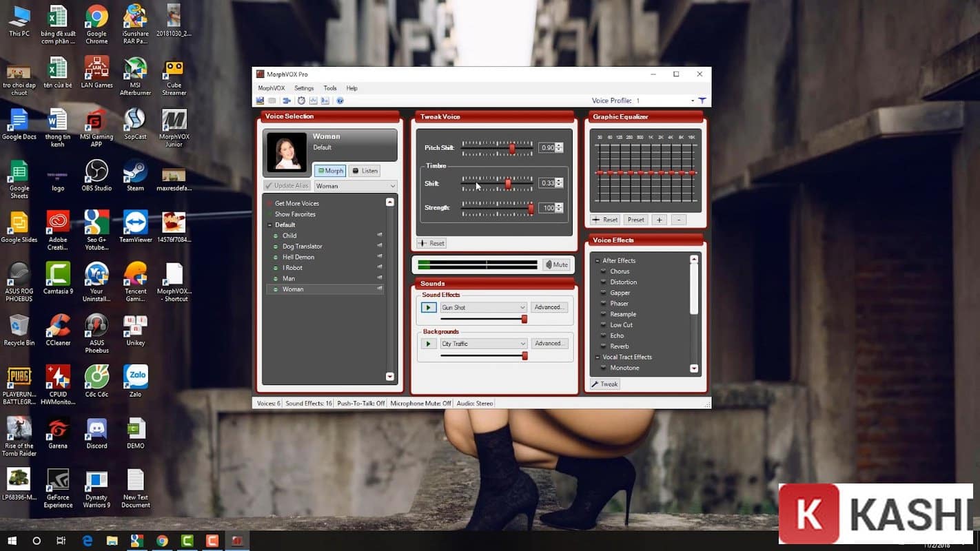Collapse the Default voices group
This screenshot has height=551, width=980.
pyautogui.click(x=269, y=225)
